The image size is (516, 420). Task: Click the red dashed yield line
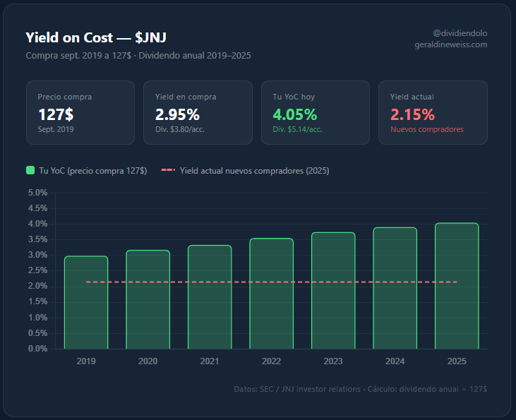pos(272,282)
